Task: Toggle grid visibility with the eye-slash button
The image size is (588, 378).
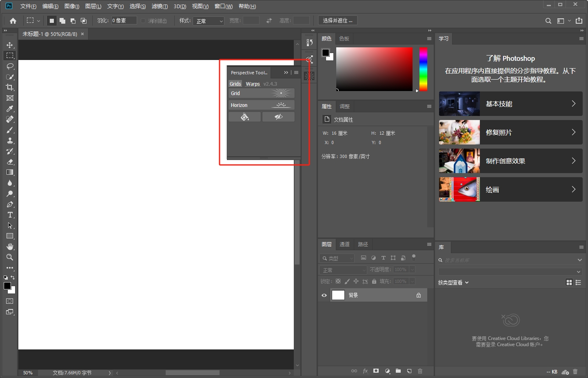Action: (x=278, y=117)
